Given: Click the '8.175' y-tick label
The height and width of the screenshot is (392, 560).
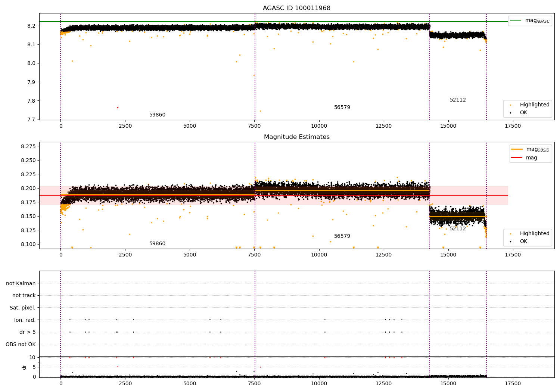Looking at the screenshot, I should tap(28, 202).
